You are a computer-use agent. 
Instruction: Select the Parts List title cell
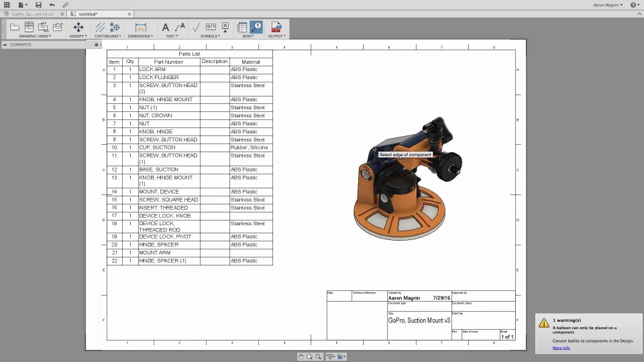[189, 54]
